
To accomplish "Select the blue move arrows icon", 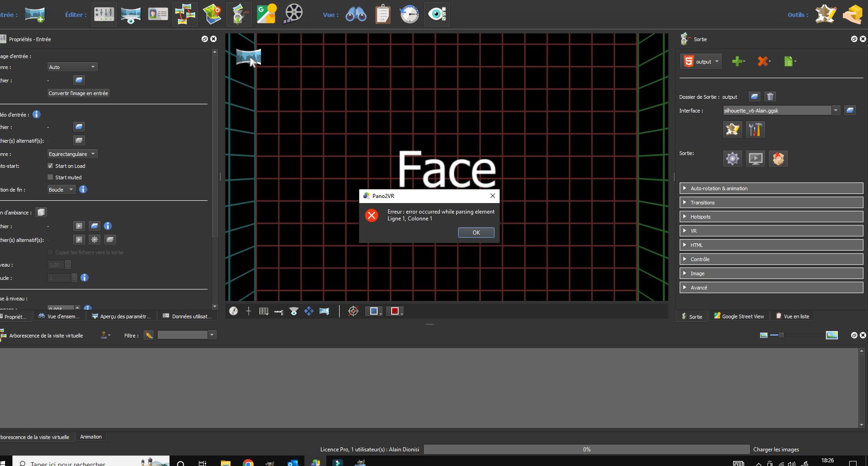I will tap(309, 311).
